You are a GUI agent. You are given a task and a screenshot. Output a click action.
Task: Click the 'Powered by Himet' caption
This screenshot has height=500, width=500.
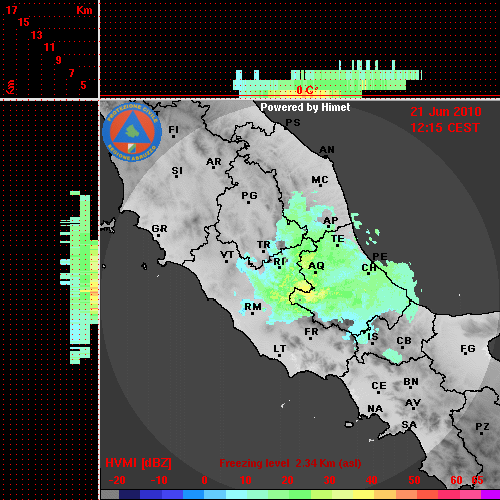(305, 107)
